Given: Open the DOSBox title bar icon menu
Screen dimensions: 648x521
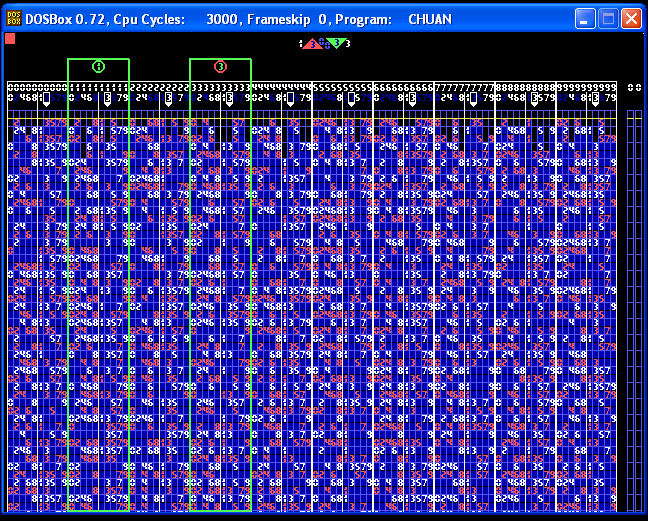Looking at the screenshot, I should 13,18.
